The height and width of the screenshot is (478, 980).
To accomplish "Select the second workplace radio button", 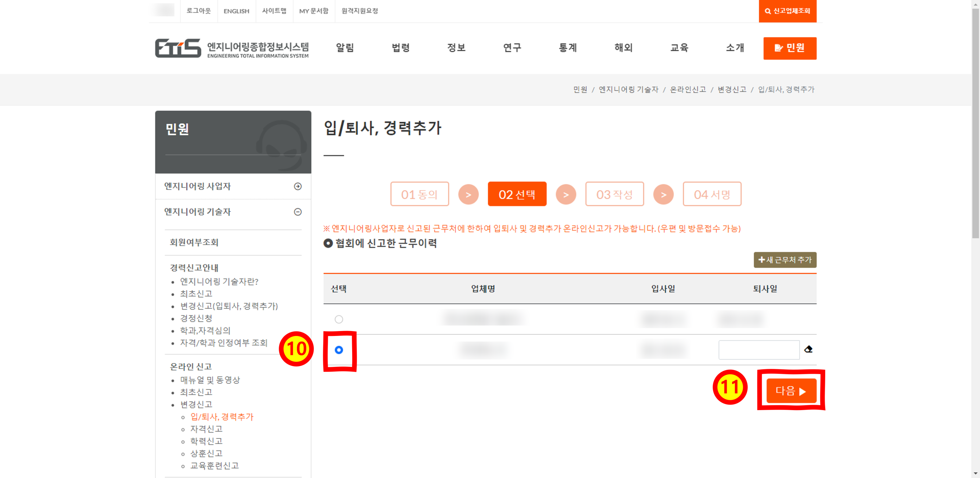I will pos(338,350).
